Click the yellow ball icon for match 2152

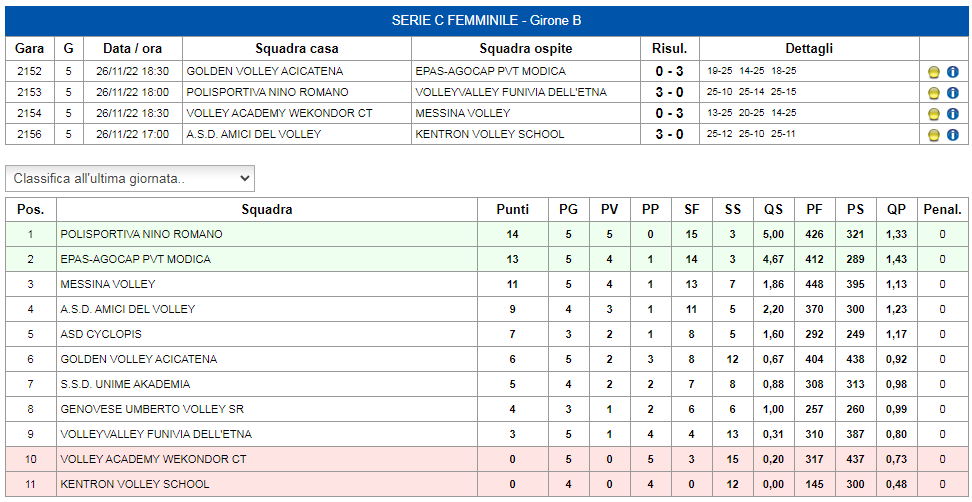click(934, 72)
